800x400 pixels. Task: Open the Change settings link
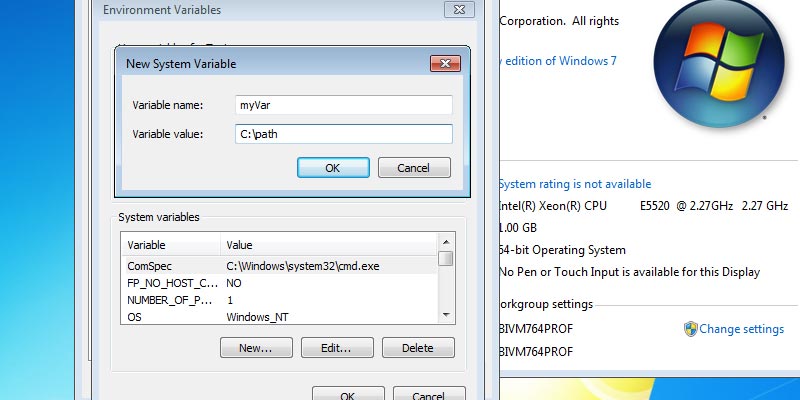point(741,329)
